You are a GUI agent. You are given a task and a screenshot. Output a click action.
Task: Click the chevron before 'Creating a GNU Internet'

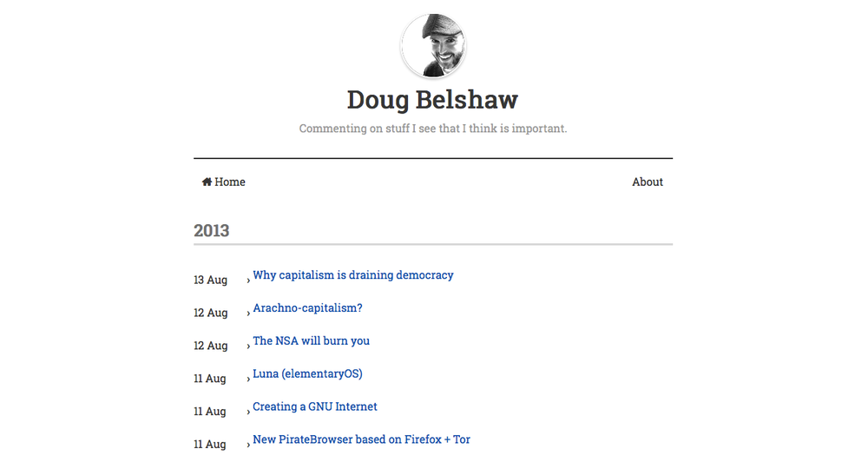click(x=248, y=412)
